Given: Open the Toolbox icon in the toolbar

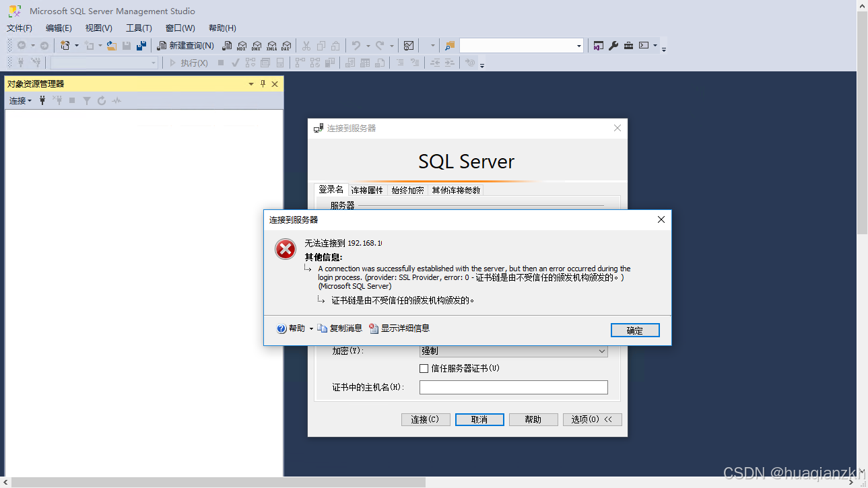Looking at the screenshot, I should [628, 46].
